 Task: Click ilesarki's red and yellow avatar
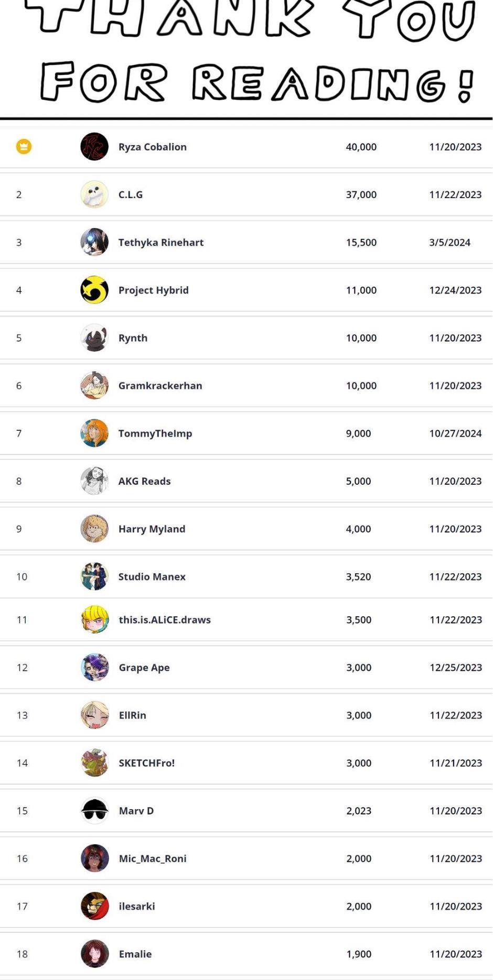point(95,906)
